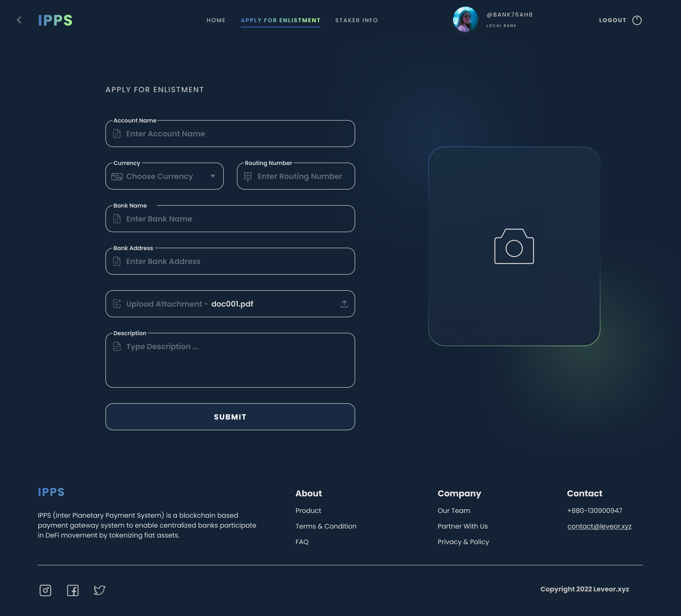
Task: Click the back arrow icon
Action: (19, 20)
